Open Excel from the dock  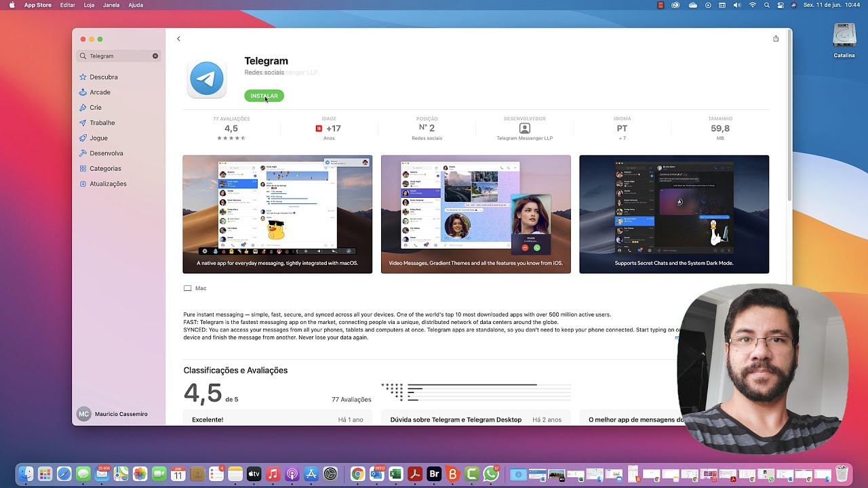click(396, 474)
